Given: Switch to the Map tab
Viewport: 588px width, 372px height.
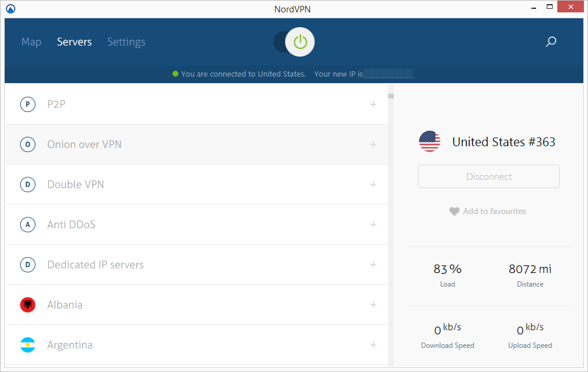Looking at the screenshot, I should pyautogui.click(x=31, y=42).
